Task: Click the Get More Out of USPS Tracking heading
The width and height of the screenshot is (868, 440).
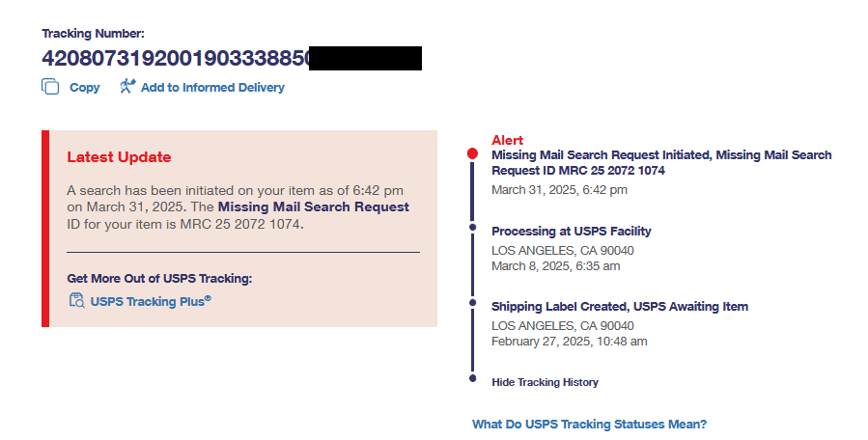Action: (x=159, y=279)
